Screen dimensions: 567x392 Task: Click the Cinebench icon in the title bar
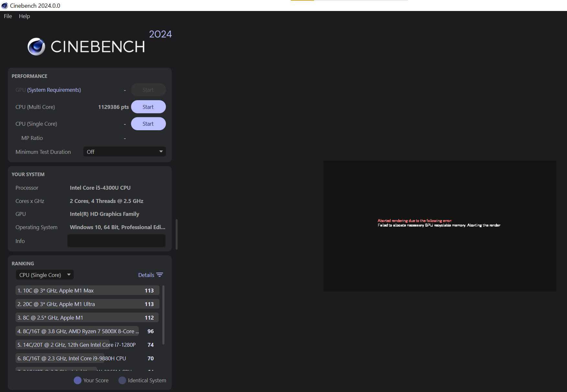tap(5, 5)
